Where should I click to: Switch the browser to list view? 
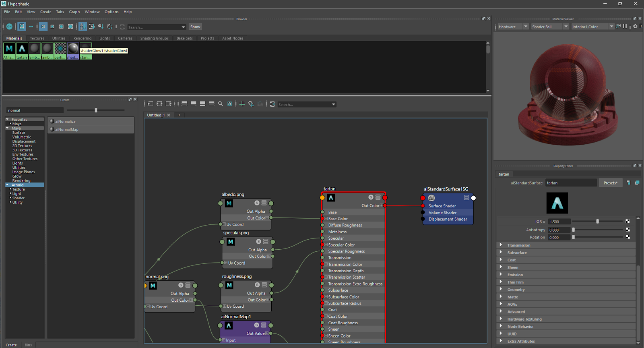coord(31,27)
